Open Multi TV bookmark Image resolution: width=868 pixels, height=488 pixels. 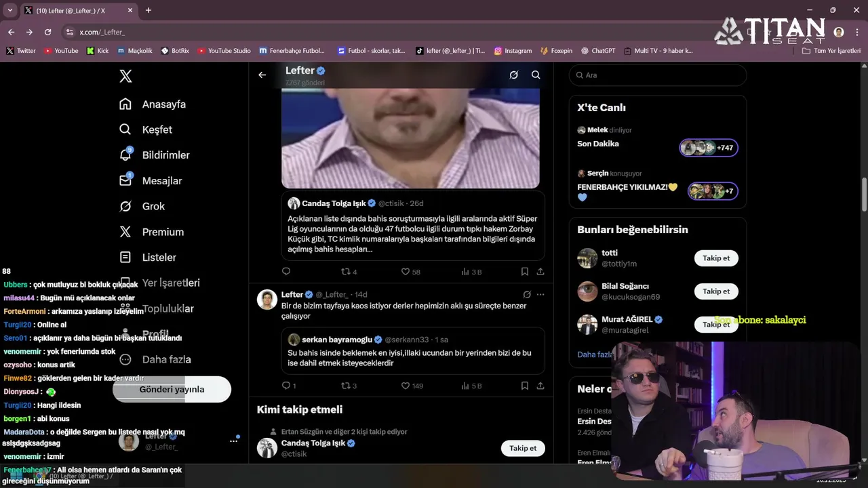(658, 51)
